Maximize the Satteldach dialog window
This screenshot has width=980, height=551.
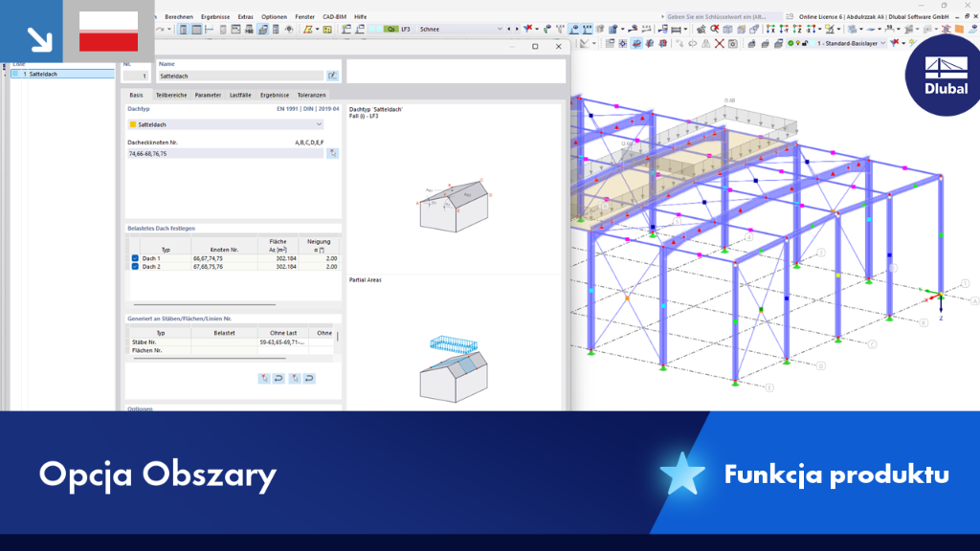(535, 46)
